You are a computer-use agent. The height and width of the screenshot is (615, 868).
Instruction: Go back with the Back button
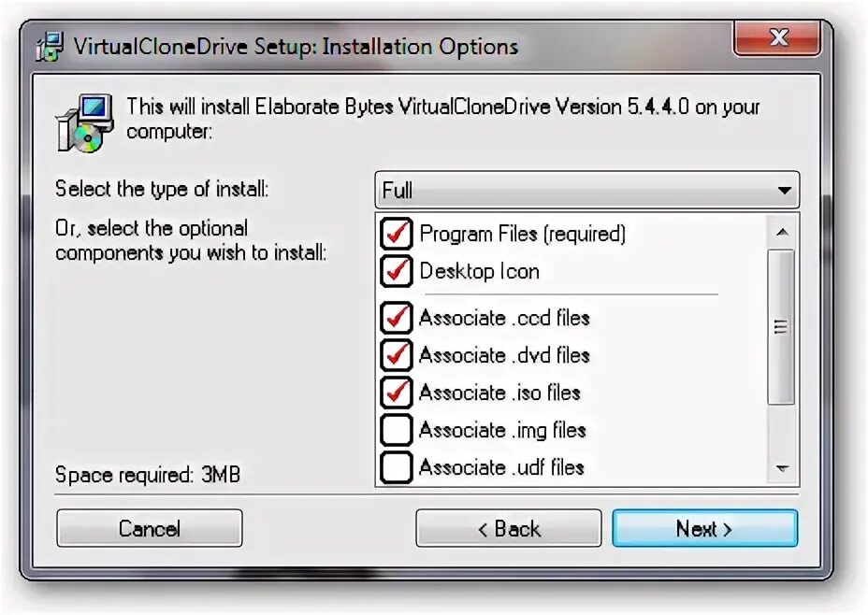point(508,529)
